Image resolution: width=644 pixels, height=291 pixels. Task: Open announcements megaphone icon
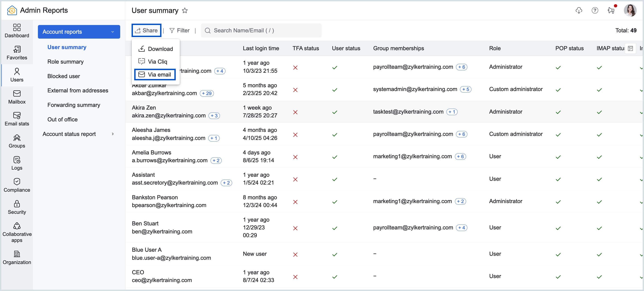(x=611, y=10)
